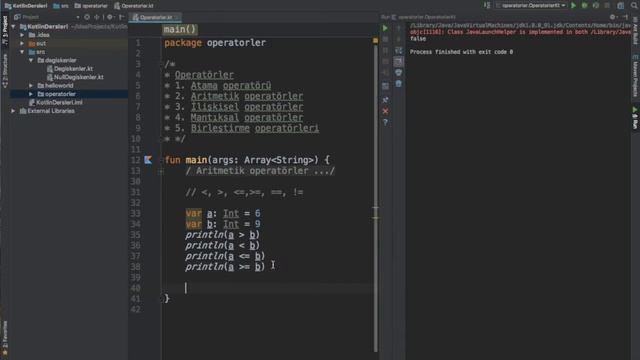
Task: Collapse the src folder
Action: pos(22,52)
